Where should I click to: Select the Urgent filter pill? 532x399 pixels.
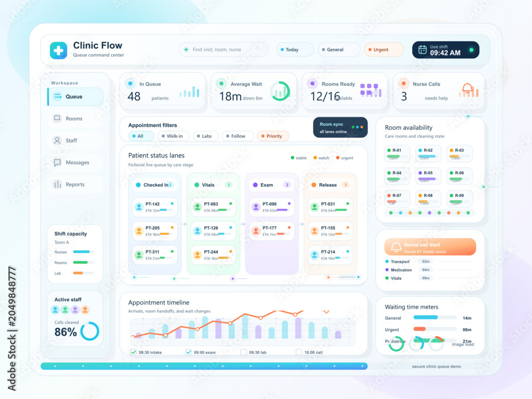tap(384, 49)
